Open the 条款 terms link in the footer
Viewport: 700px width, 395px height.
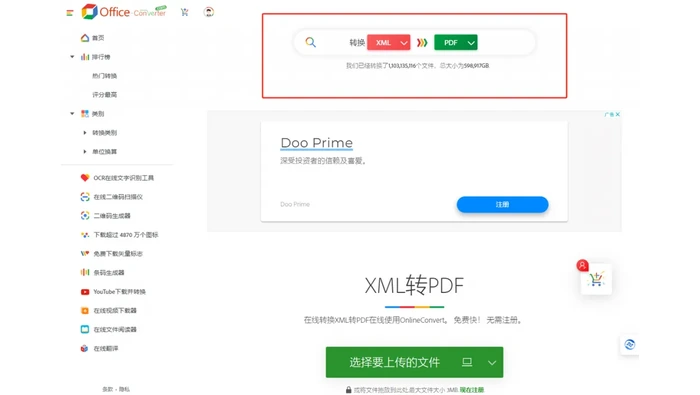point(108,389)
